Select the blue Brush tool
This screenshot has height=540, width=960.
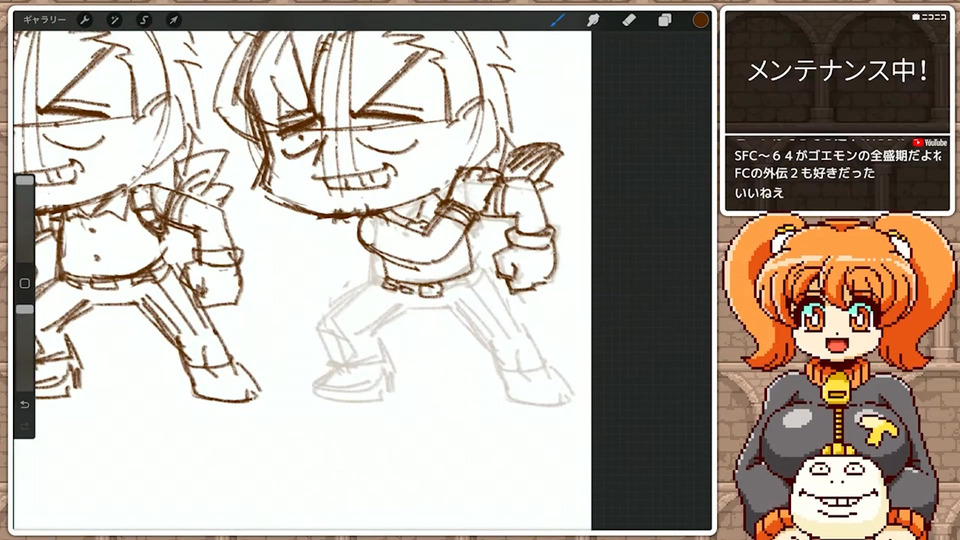tap(557, 20)
